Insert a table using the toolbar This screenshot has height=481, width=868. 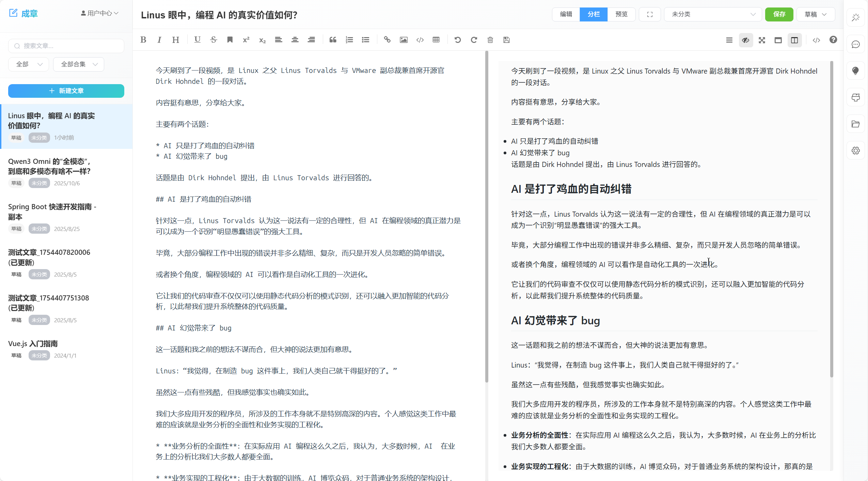[436, 40]
